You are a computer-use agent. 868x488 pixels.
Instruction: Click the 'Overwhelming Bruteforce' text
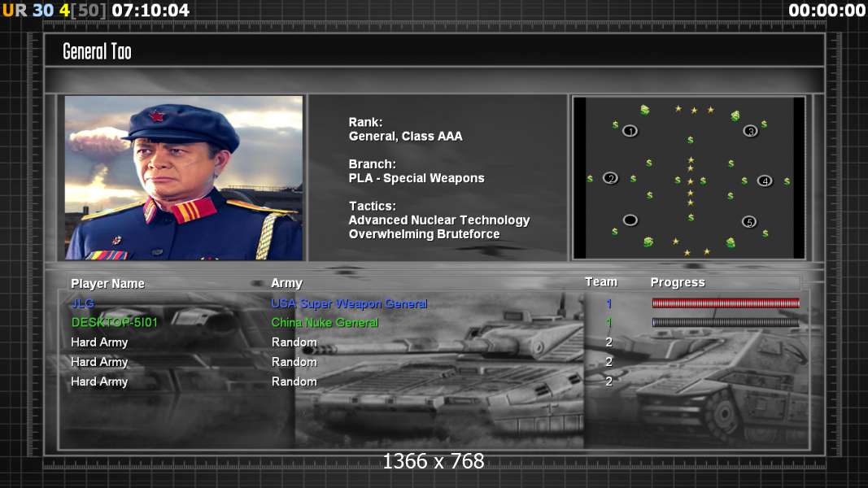pos(424,234)
